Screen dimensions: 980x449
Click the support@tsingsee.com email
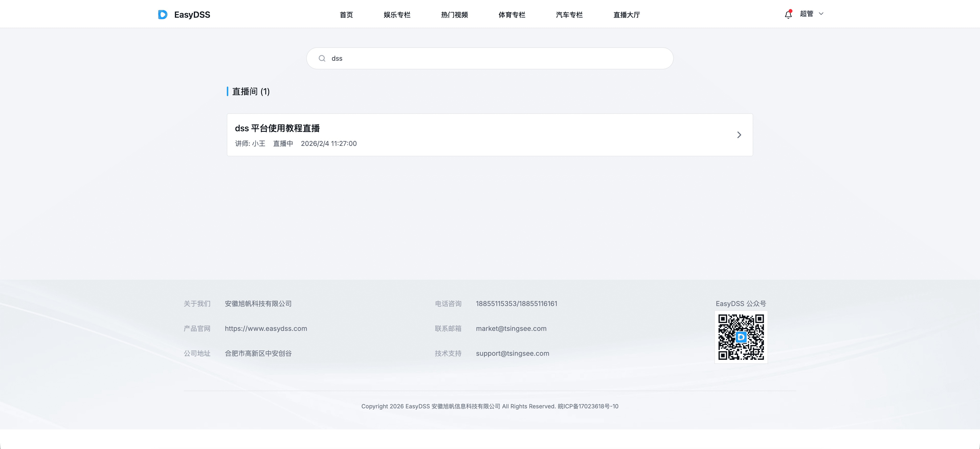[512, 353]
